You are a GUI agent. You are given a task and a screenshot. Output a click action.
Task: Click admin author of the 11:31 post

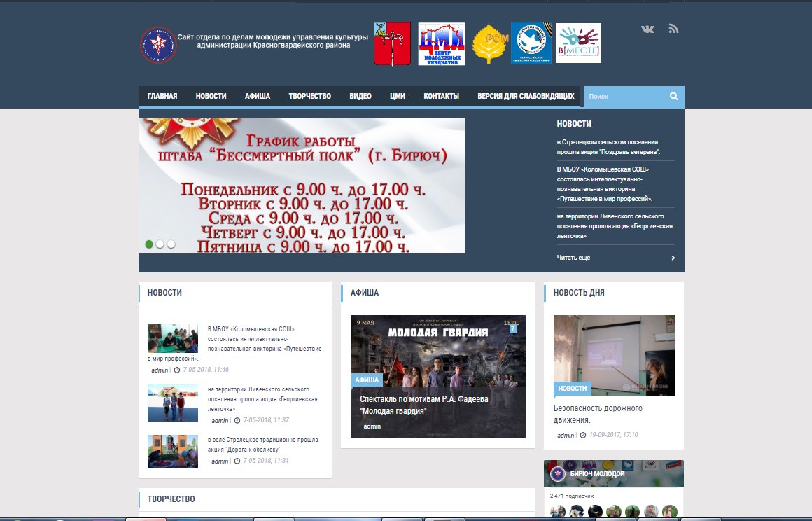pos(220,461)
